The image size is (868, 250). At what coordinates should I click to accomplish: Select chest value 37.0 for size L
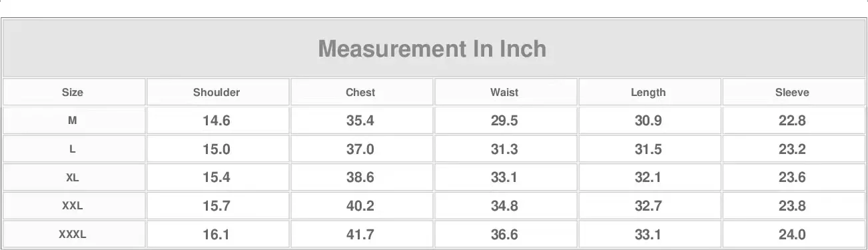point(360,149)
